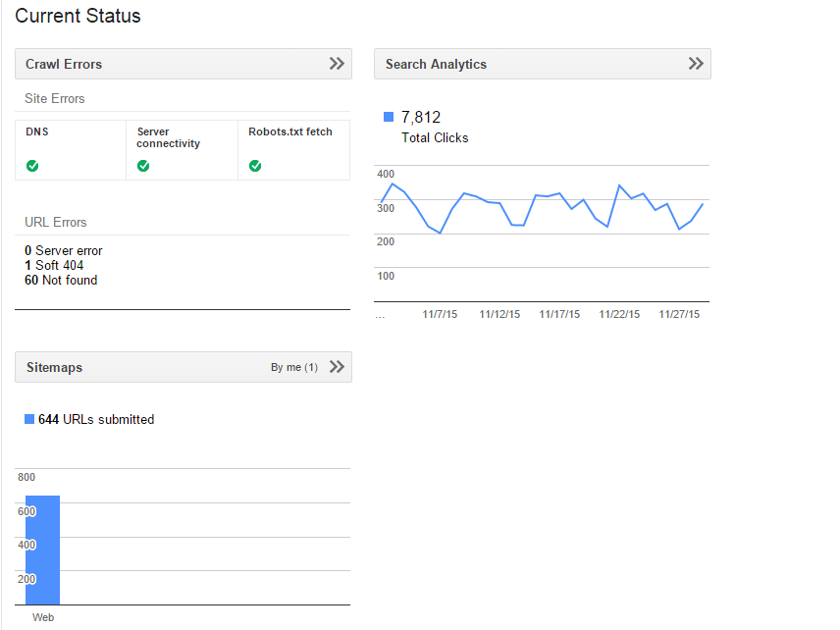Click the blue URLs submitted legend square
The height and width of the screenshot is (630, 840).
click(29, 419)
